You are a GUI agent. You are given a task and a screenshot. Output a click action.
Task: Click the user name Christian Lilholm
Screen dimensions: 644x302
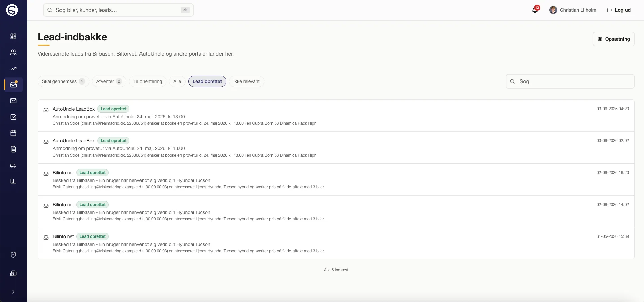click(578, 10)
